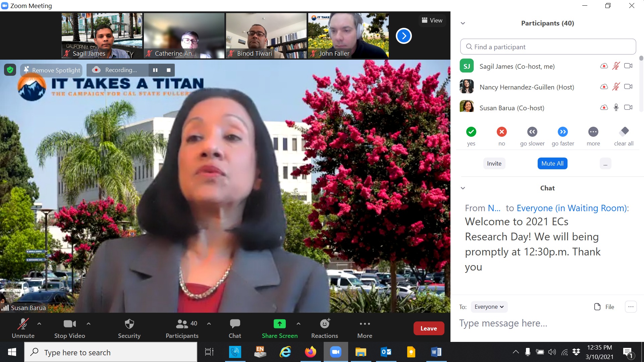Open Word from the taskbar

coord(436,352)
